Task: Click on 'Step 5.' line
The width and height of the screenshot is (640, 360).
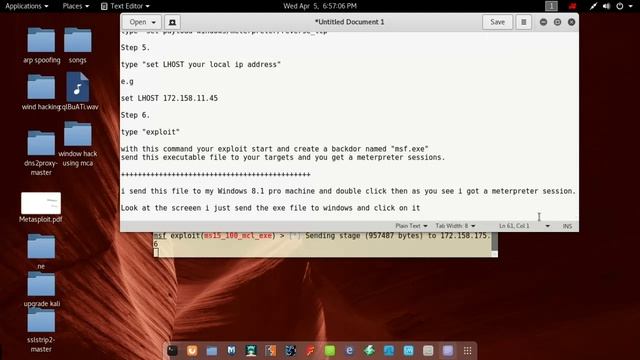Action: click(136, 48)
